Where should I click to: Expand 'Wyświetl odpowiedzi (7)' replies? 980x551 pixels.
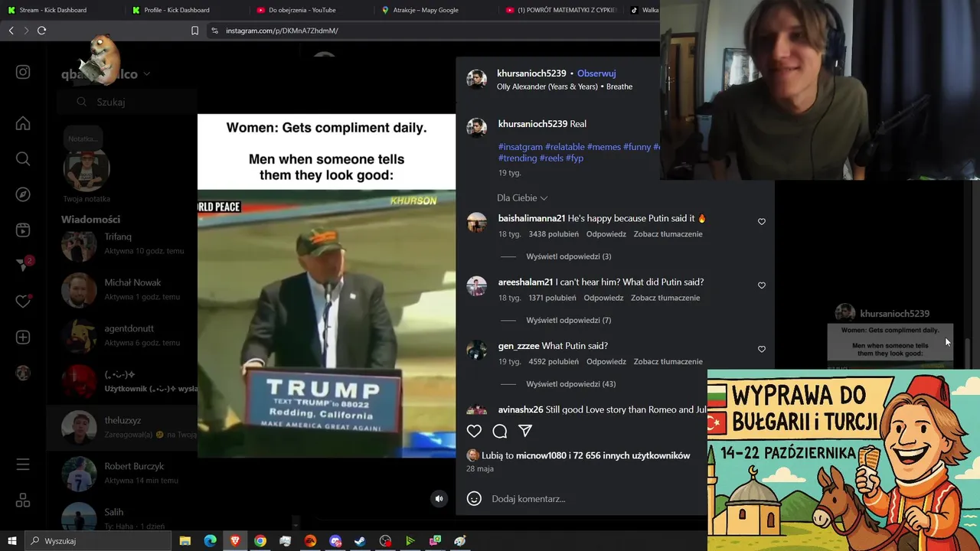(568, 320)
